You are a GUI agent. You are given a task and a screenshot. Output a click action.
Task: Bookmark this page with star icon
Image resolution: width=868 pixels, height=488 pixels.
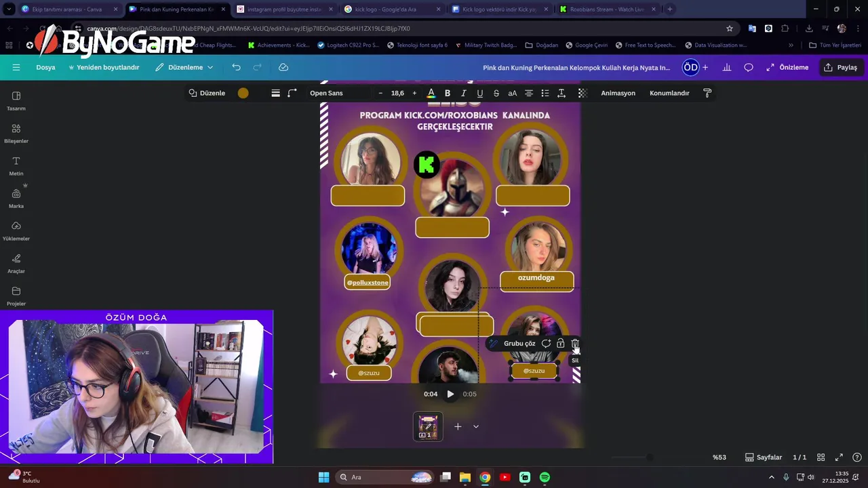click(730, 28)
